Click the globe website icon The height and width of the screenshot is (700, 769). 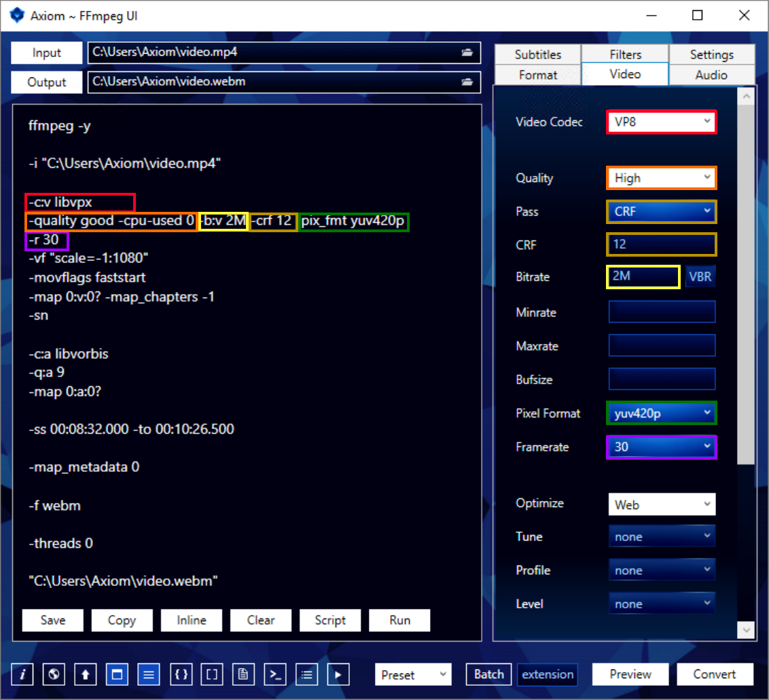click(x=54, y=674)
